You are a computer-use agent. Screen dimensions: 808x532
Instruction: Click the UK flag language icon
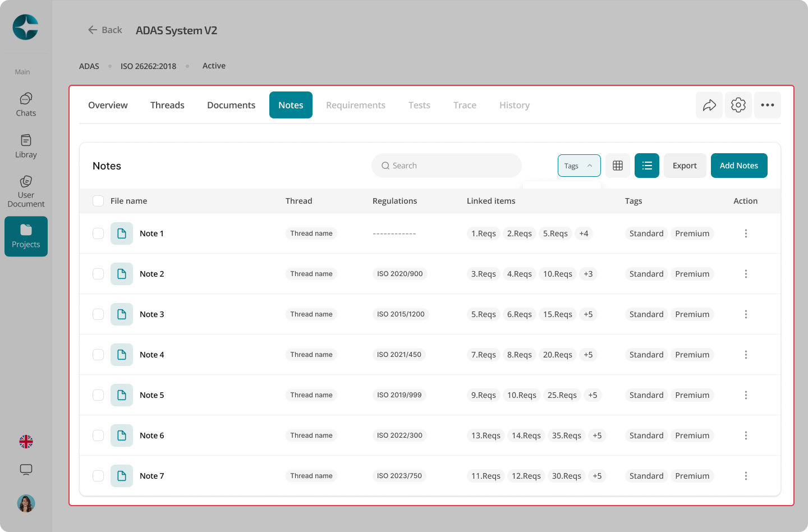tap(26, 442)
